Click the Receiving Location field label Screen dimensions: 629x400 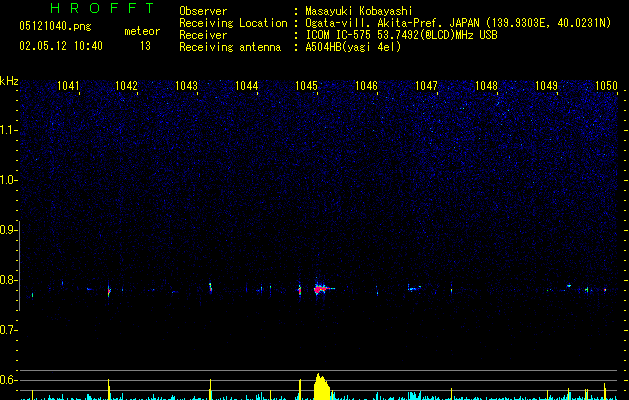point(233,23)
